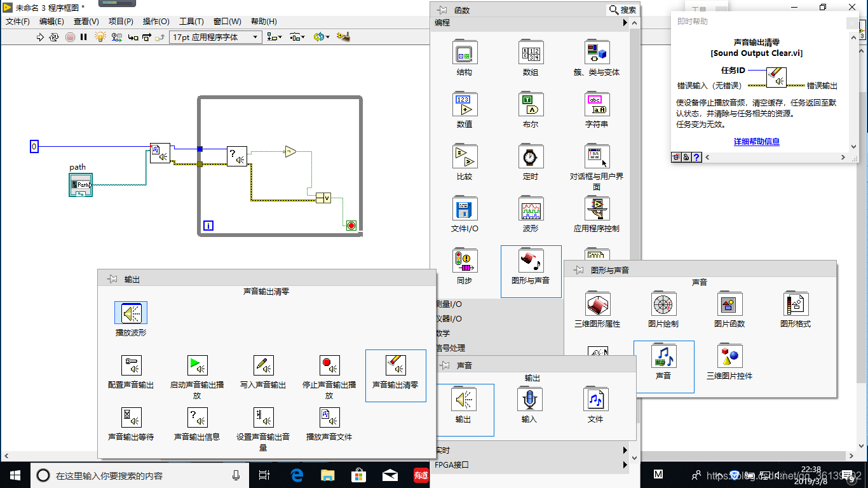Select 播放波形 VI in output palette
This screenshot has width=868, height=488.
[x=131, y=313]
